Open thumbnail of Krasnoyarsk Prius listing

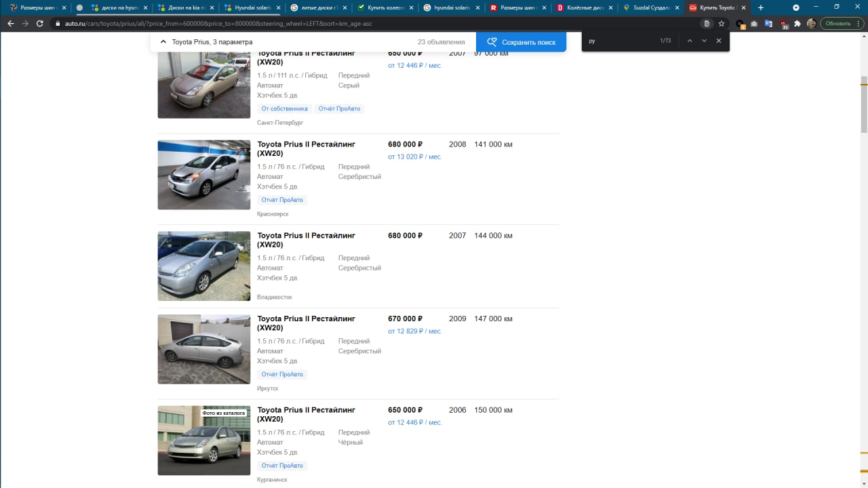203,175
